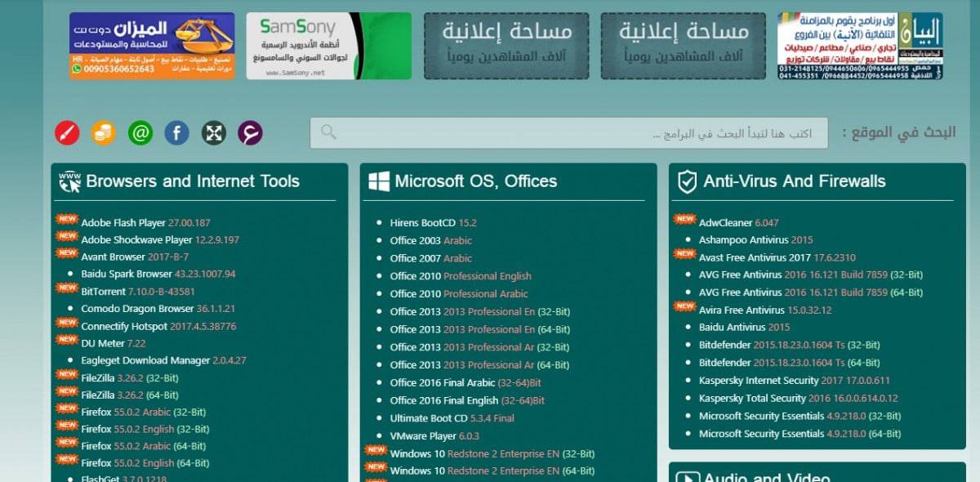Viewport: 980px width, 482px height.
Task: Open Avast Free Antivirus 2017 link
Action: (x=777, y=257)
